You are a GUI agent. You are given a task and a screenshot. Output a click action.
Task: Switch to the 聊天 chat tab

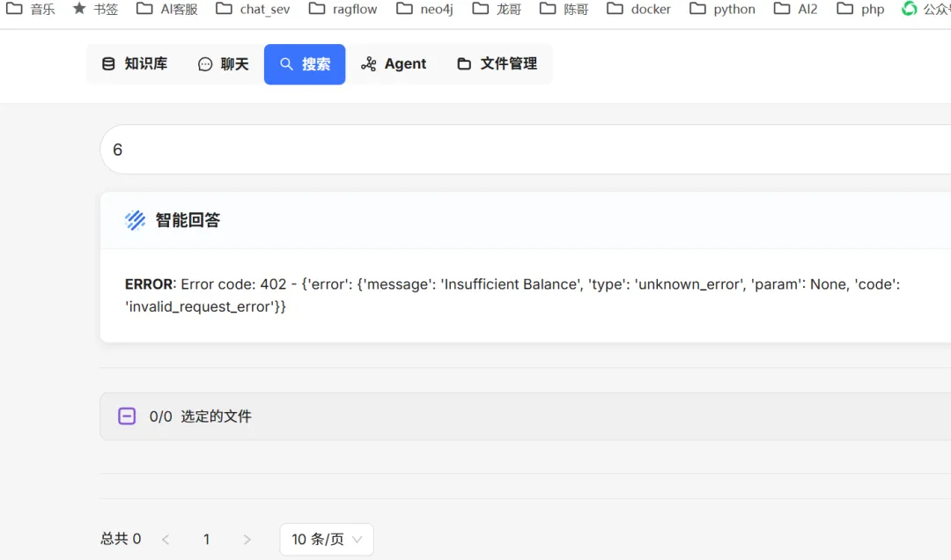point(223,63)
